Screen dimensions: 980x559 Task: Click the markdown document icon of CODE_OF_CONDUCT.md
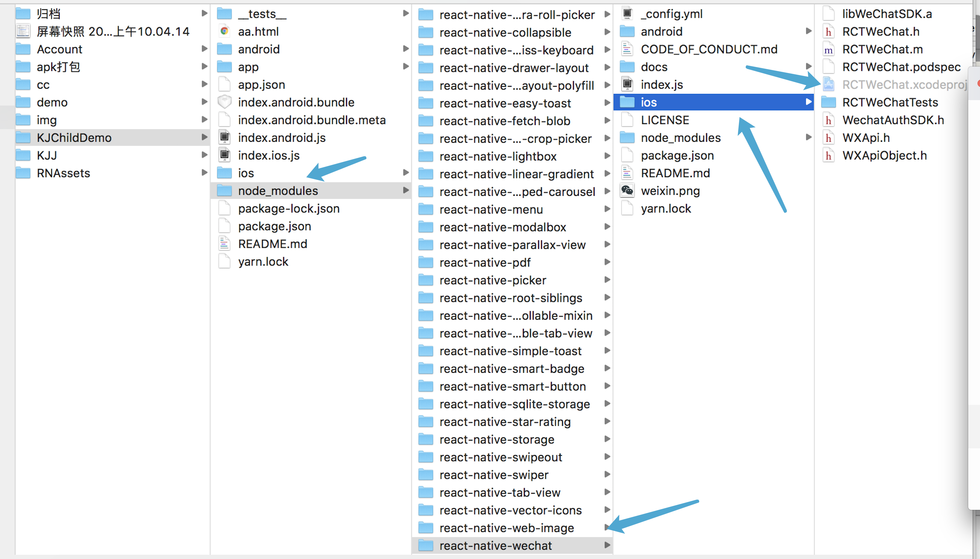627,49
